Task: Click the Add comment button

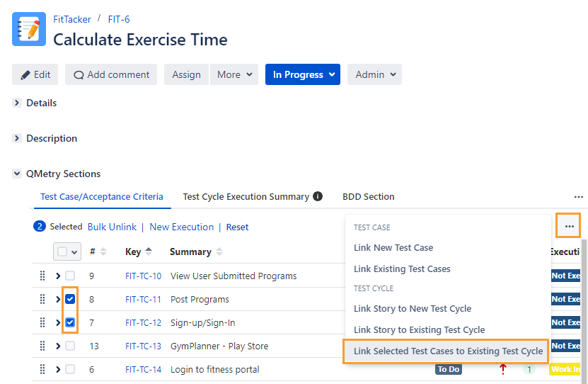Action: pyautogui.click(x=111, y=74)
